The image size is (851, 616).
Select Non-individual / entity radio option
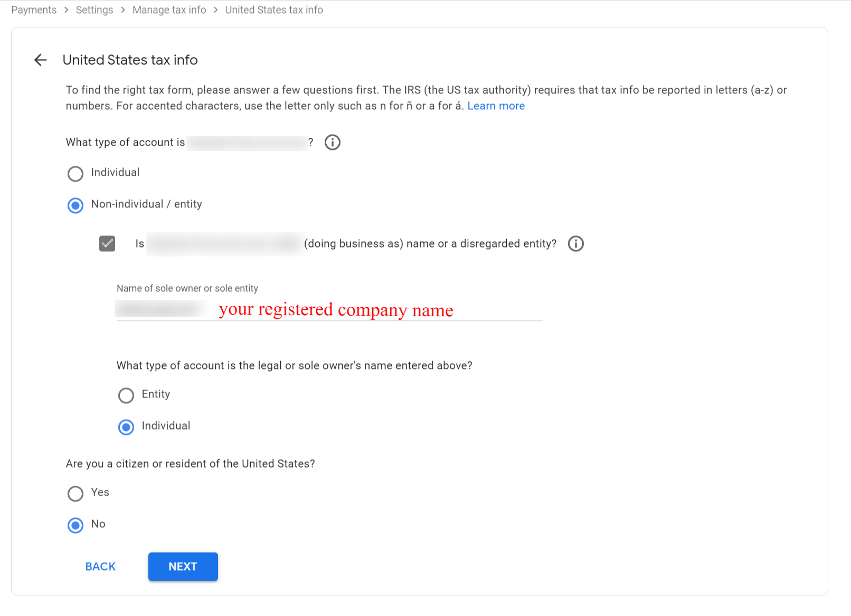point(75,205)
